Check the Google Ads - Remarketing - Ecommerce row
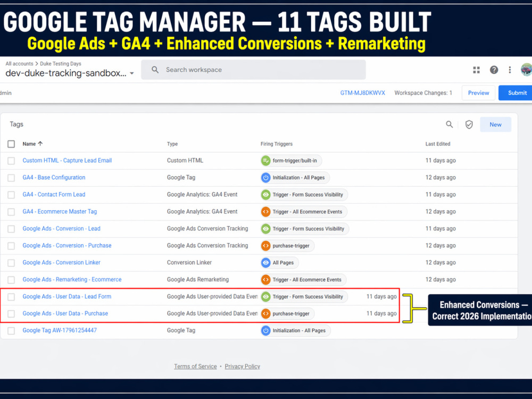This screenshot has height=399, width=532. click(11, 280)
